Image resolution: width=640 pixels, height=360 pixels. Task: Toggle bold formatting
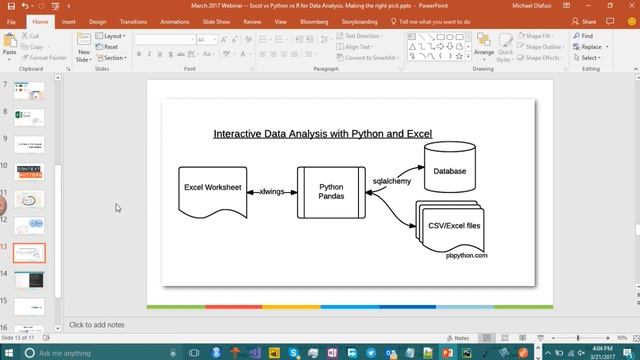pos(139,54)
